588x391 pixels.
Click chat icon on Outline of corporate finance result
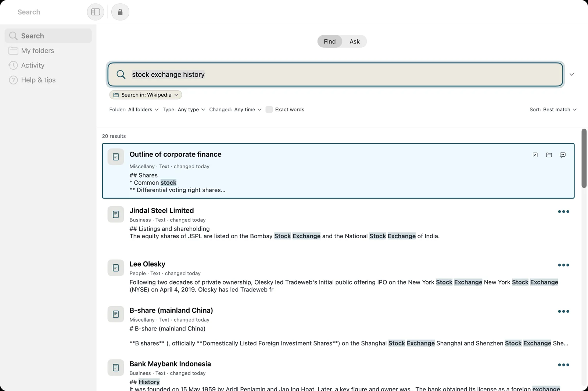(563, 155)
